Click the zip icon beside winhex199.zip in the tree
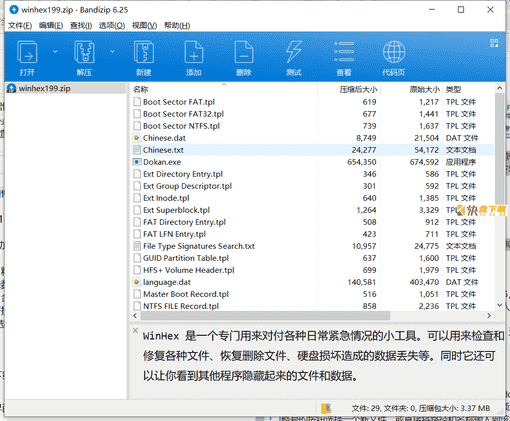The width and height of the screenshot is (510, 421). (x=12, y=88)
